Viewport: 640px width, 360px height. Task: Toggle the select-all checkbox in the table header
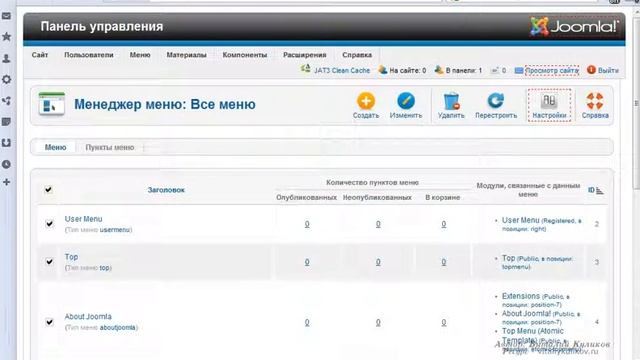(48, 189)
